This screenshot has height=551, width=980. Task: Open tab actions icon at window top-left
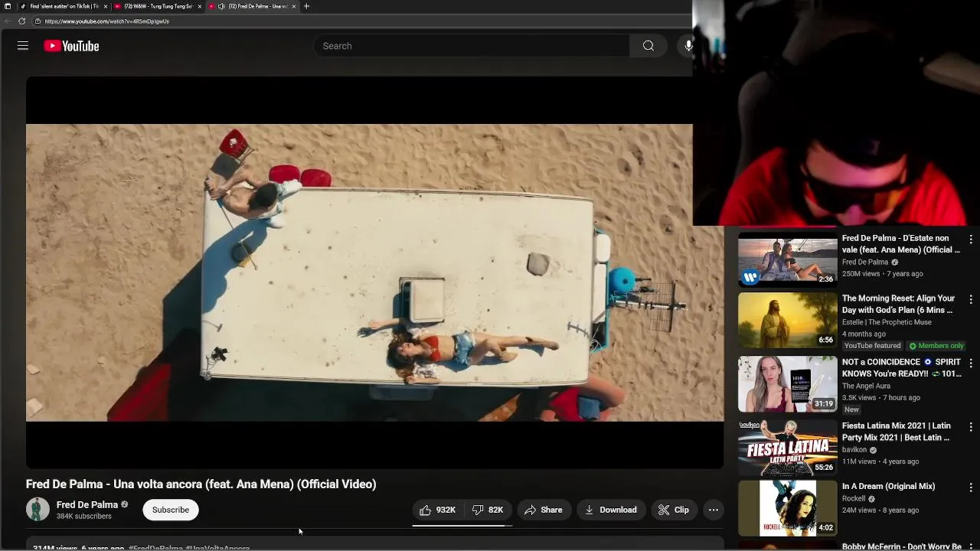8,6
